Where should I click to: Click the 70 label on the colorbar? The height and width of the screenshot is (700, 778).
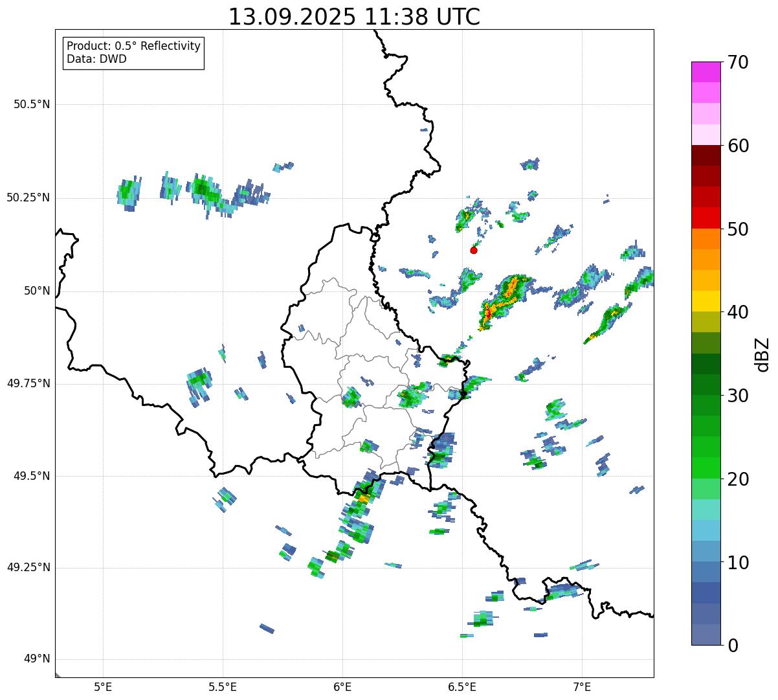pyautogui.click(x=737, y=63)
